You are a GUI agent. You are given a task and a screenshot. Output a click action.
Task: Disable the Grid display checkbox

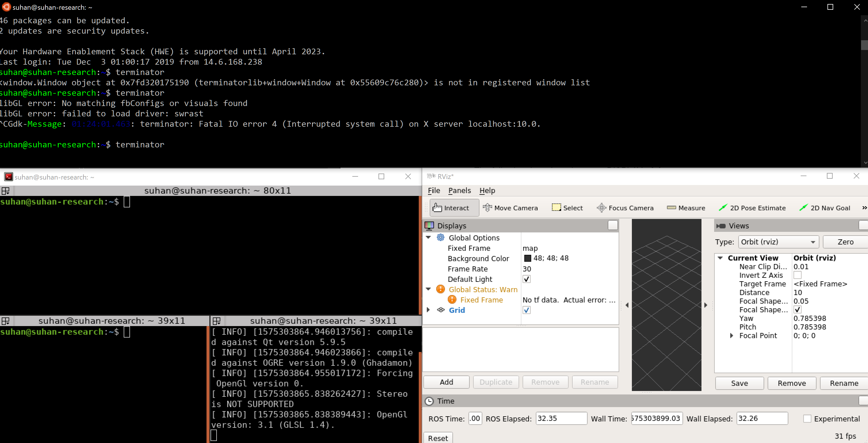pos(526,310)
